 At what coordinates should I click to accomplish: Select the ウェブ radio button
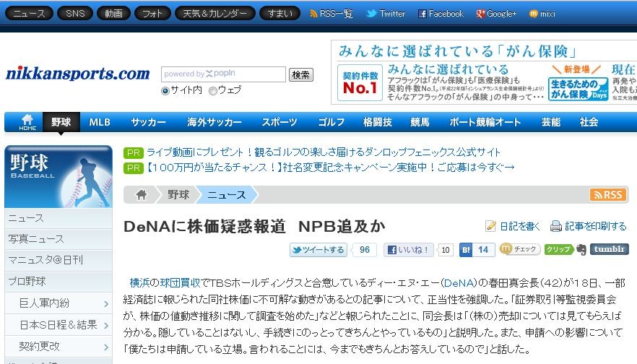pos(213,90)
